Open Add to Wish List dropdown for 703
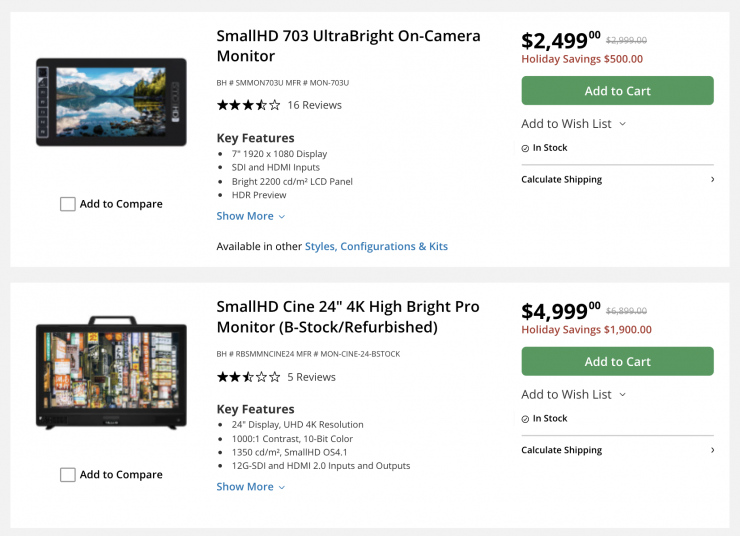 [x=573, y=124]
